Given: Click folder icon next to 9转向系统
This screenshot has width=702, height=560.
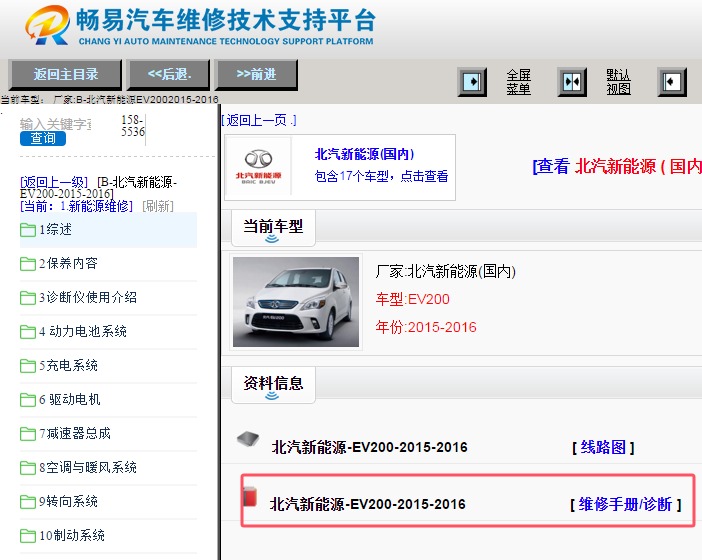Looking at the screenshot, I should coord(28,502).
